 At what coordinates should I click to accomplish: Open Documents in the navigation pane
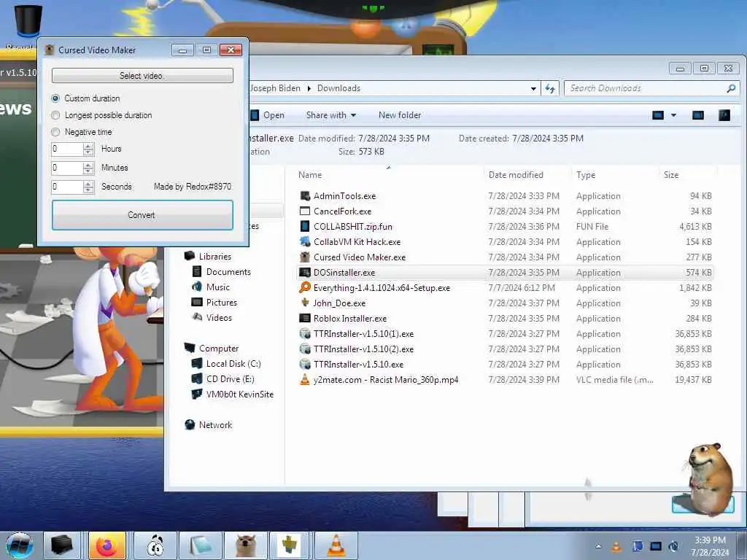228,272
